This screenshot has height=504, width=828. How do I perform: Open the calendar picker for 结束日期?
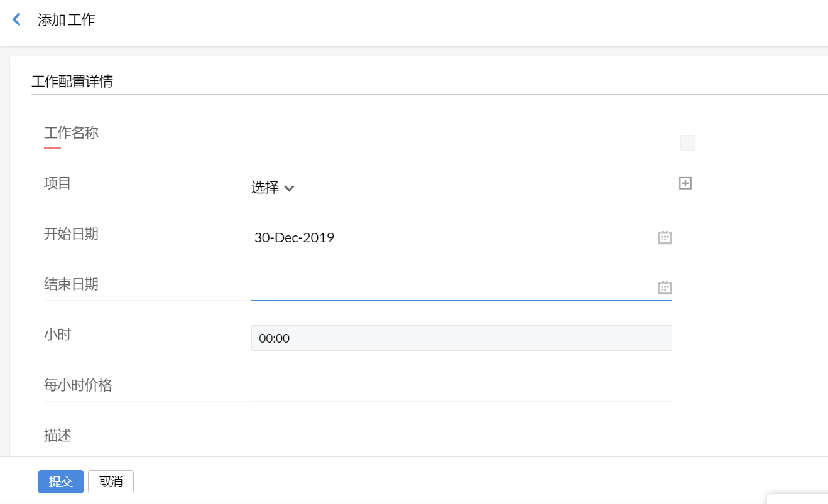pos(665,287)
